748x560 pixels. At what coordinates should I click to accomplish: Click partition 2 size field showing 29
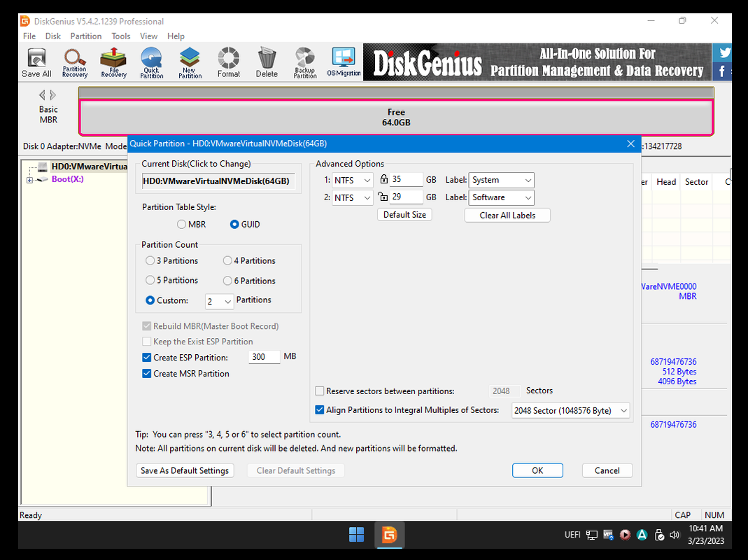(x=406, y=197)
